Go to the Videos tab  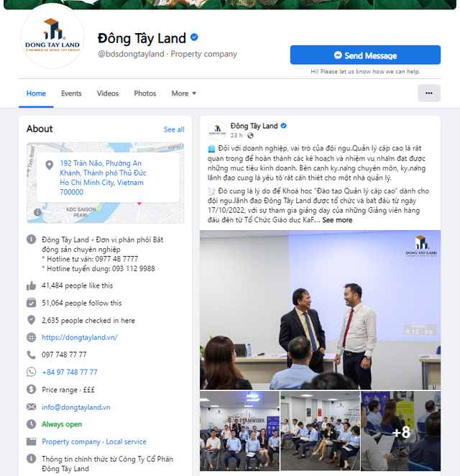pos(108,93)
